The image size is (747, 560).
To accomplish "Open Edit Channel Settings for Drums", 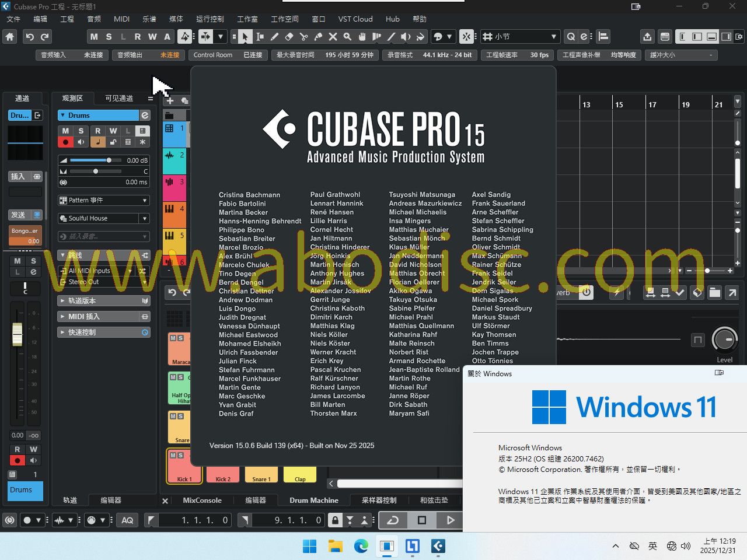I will coord(145,116).
